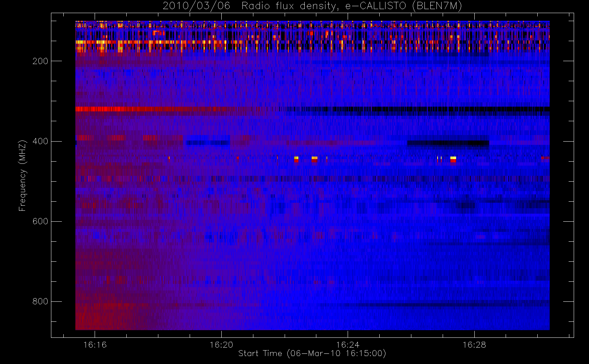Screen dimensions: 589x364
Task: Click the 16:16 time tick label
Action: tap(95, 345)
